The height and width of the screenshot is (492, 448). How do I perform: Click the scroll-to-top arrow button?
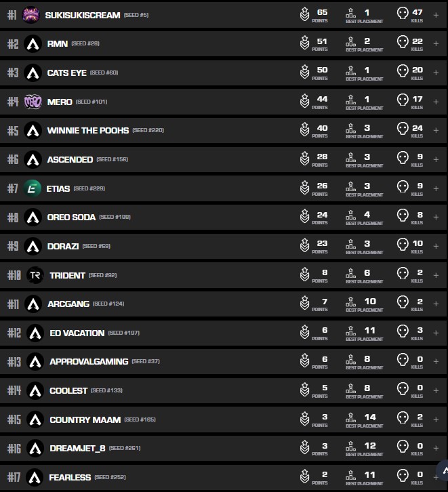[443, 471]
